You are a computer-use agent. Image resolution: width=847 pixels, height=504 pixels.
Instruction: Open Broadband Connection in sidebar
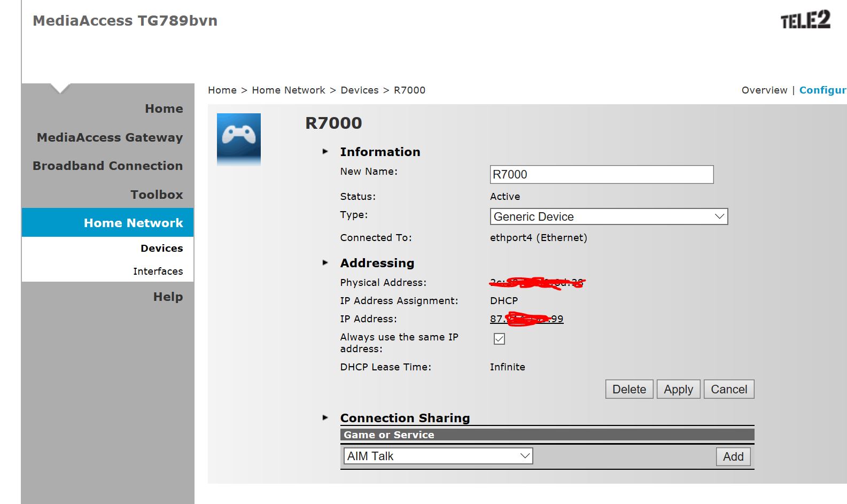point(107,166)
